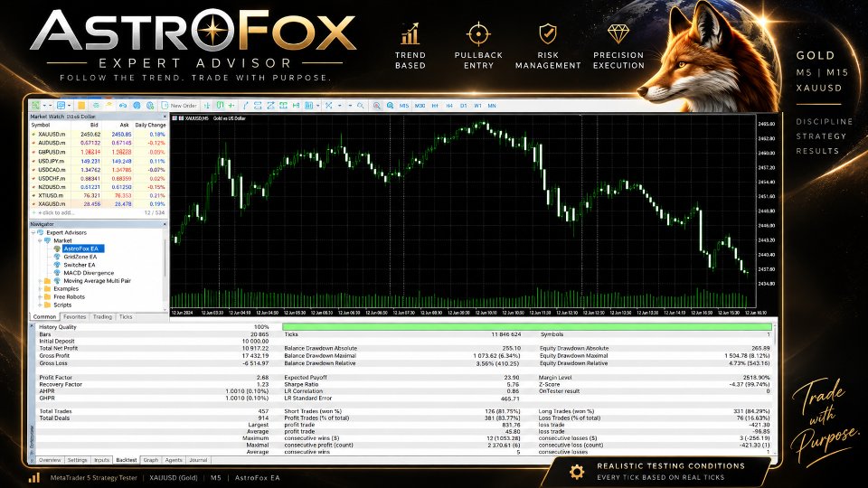The height and width of the screenshot is (488, 868).
Task: Select the XAGUSD.m row in Market Watch
Action: pyautogui.click(x=98, y=203)
